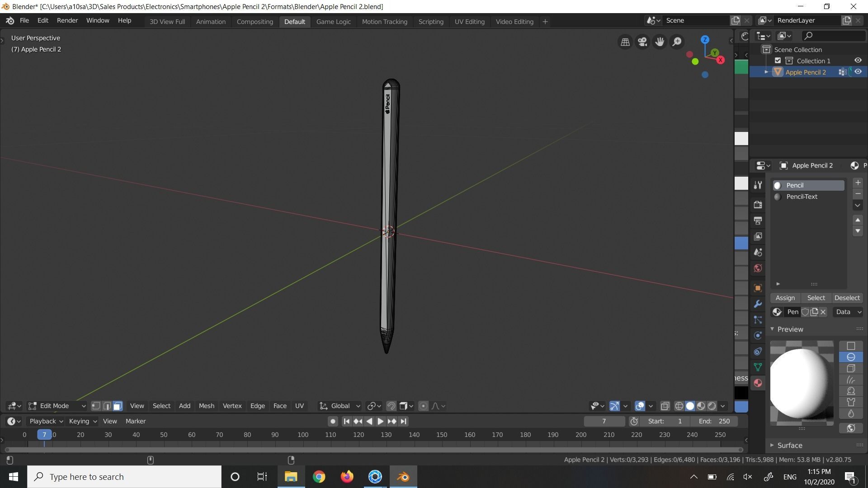This screenshot has height=488, width=868.
Task: Select flat preview type icon
Action: click(x=851, y=346)
